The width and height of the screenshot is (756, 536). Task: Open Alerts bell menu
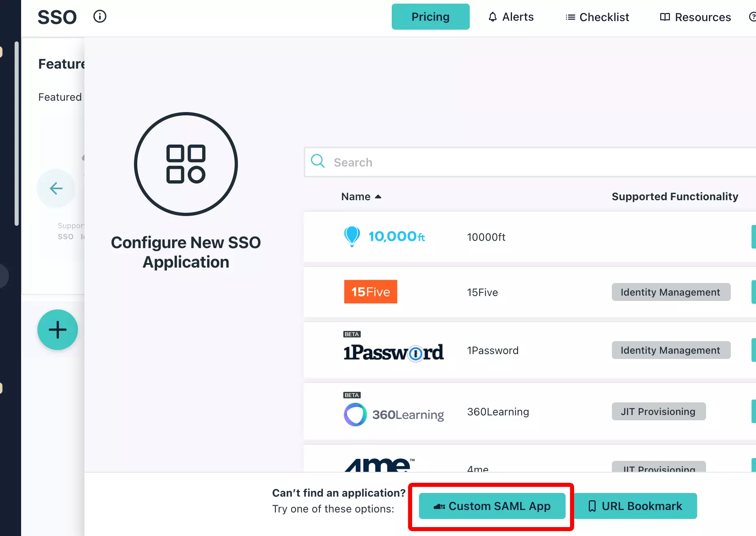tap(511, 17)
